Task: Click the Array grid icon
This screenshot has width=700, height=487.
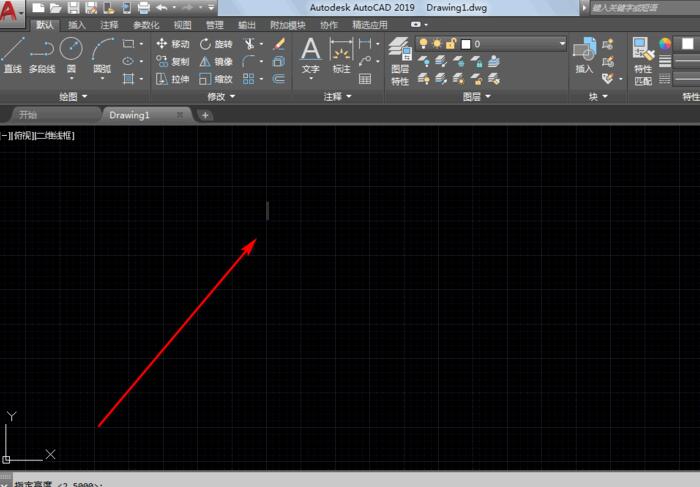Action: [x=249, y=79]
